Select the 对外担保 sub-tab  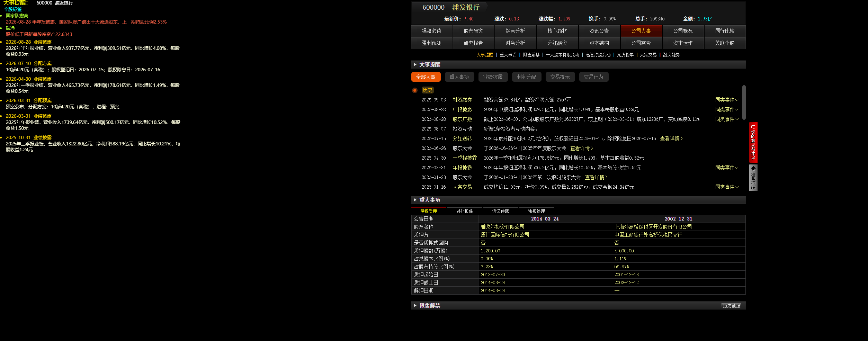pos(464,211)
